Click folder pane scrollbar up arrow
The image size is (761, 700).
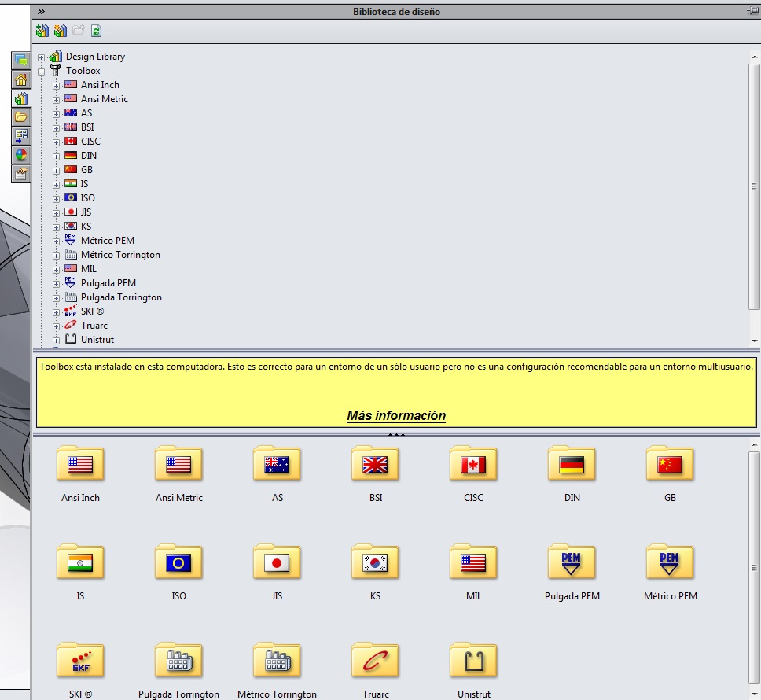(x=754, y=444)
